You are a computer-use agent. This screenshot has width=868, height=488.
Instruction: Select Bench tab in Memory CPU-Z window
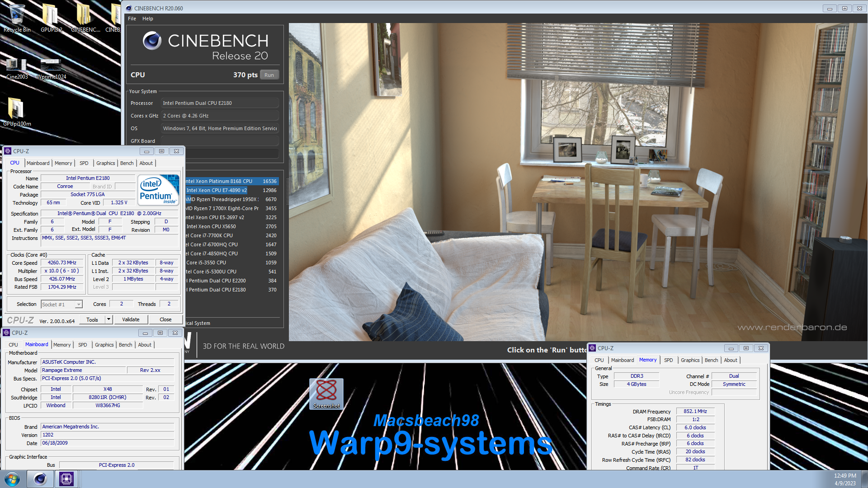712,360
